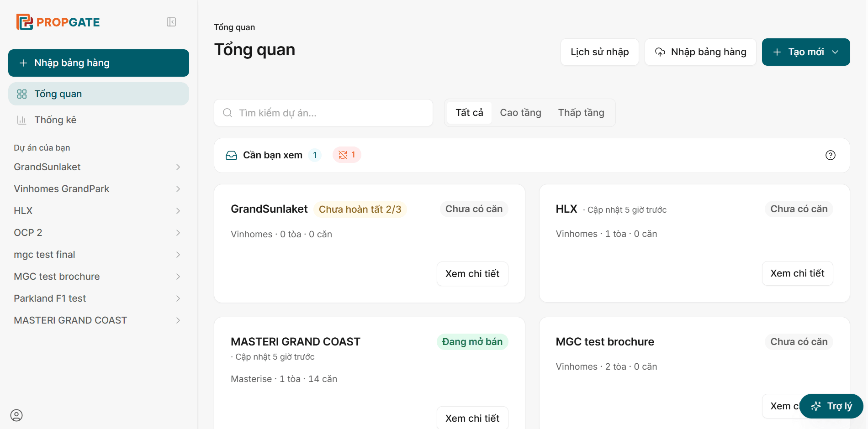Click HLX card title
The height and width of the screenshot is (429, 868).
pyautogui.click(x=566, y=209)
